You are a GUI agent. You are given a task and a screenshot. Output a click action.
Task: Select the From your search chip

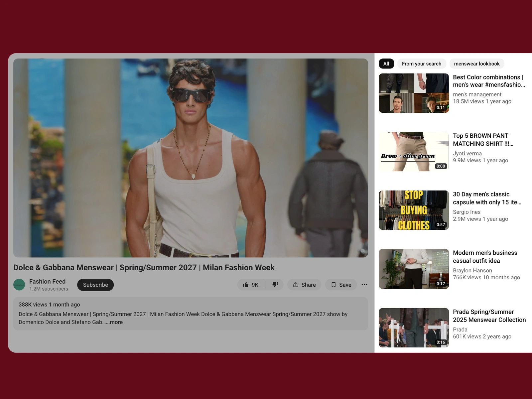click(422, 64)
